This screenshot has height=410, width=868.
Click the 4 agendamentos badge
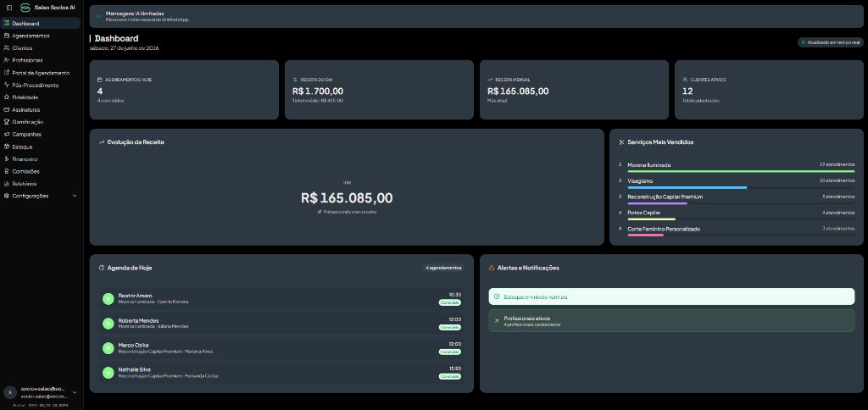pyautogui.click(x=443, y=268)
